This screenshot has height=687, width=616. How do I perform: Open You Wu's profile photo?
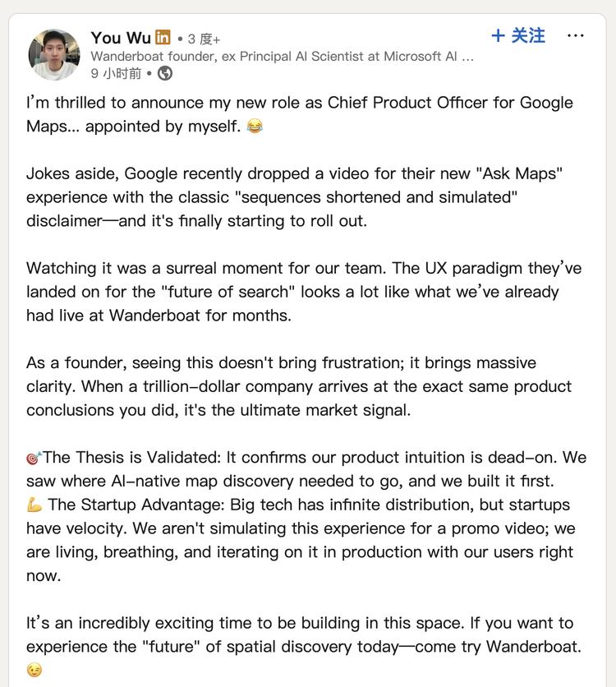[55, 55]
